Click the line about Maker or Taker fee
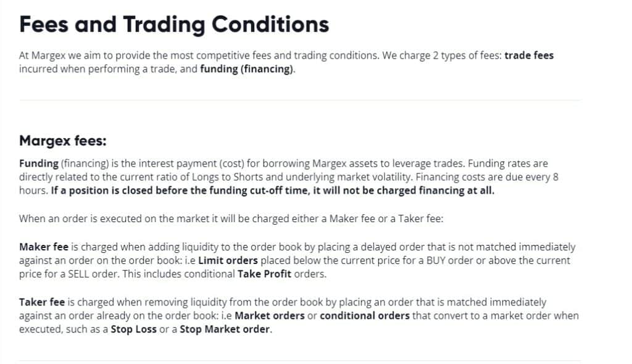The width and height of the screenshot is (632, 364). coord(231,219)
